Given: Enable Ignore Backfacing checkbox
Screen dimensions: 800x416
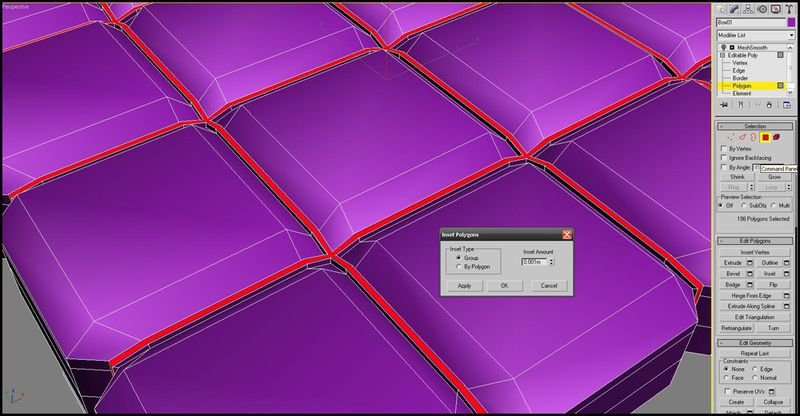Looking at the screenshot, I should click(x=723, y=158).
